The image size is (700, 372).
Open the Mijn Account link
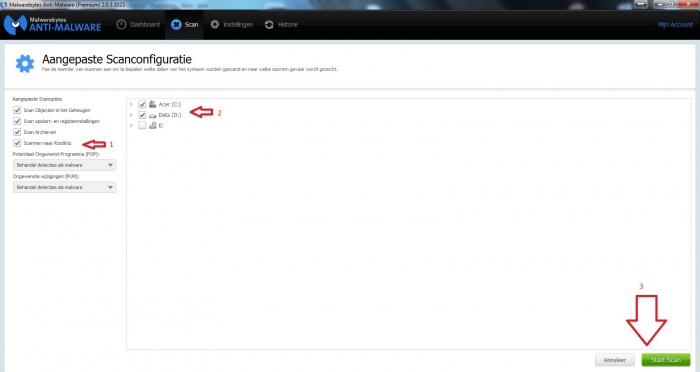click(x=675, y=25)
